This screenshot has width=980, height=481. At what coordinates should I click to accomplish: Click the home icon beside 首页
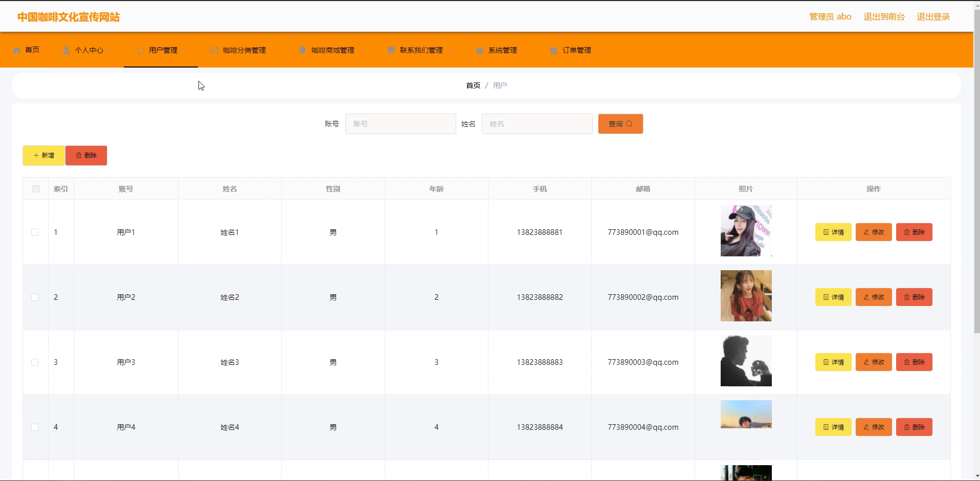click(16, 50)
